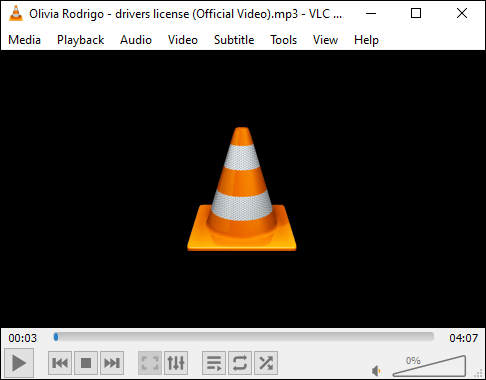The image size is (486, 380).
Task: Unmute audio via speaker icon
Action: pos(376,370)
